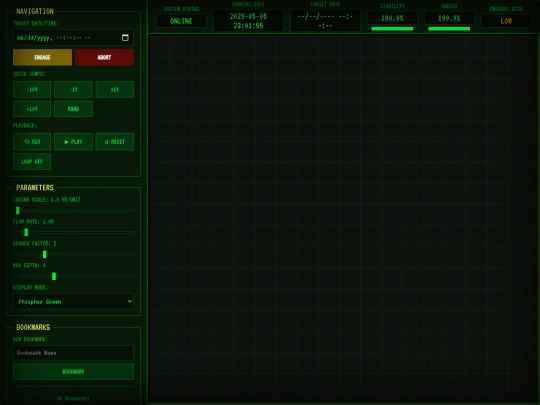Adjust the Chrono Scale slider
This screenshot has width=540, height=405.
tap(73, 210)
